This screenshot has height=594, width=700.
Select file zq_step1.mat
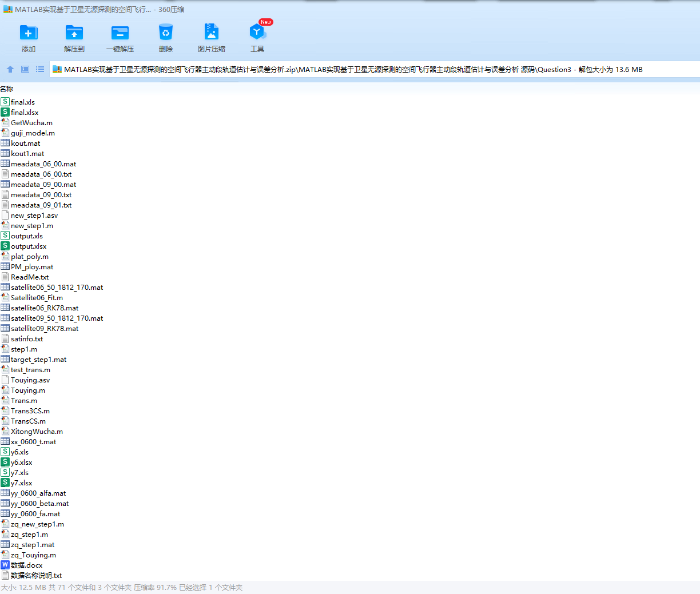[x=33, y=545]
